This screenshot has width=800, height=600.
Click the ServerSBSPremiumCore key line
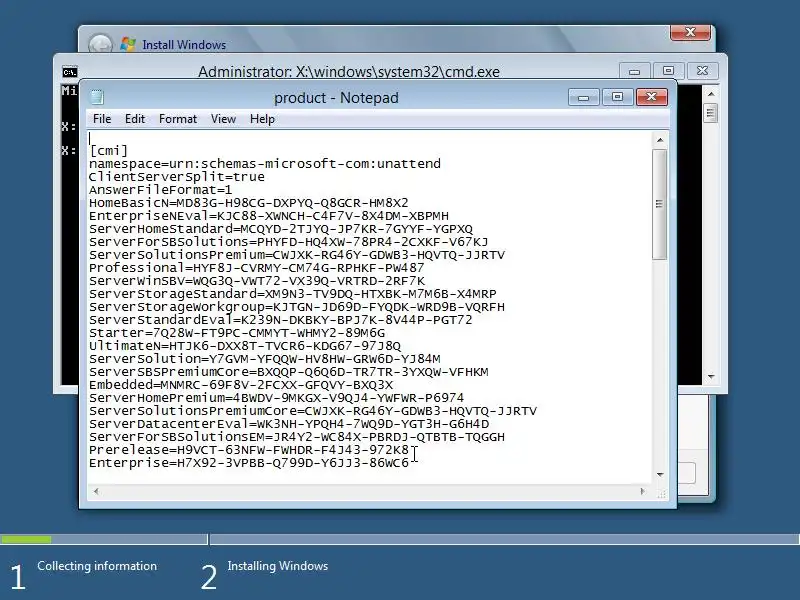point(289,372)
